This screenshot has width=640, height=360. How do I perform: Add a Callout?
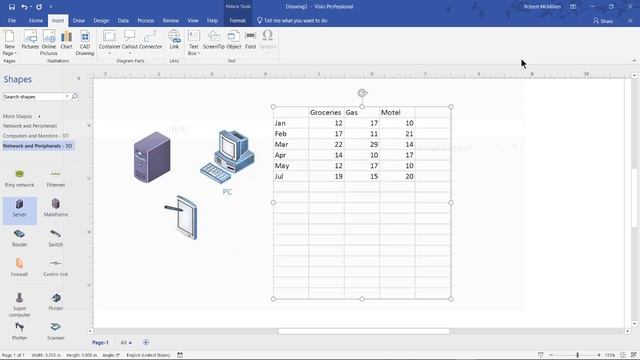pos(130,42)
